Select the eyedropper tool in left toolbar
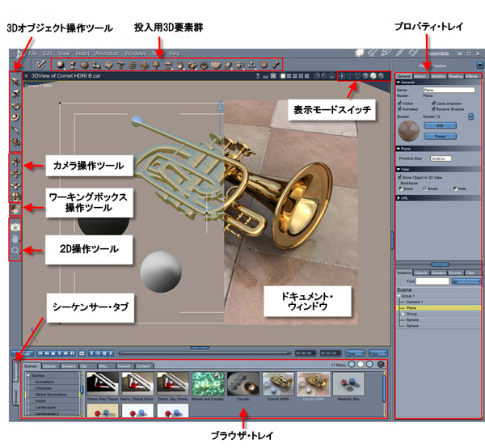 [15, 129]
